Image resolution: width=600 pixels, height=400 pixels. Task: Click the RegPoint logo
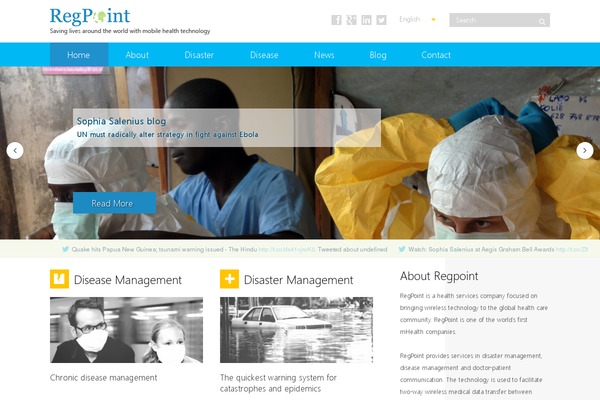click(x=90, y=16)
